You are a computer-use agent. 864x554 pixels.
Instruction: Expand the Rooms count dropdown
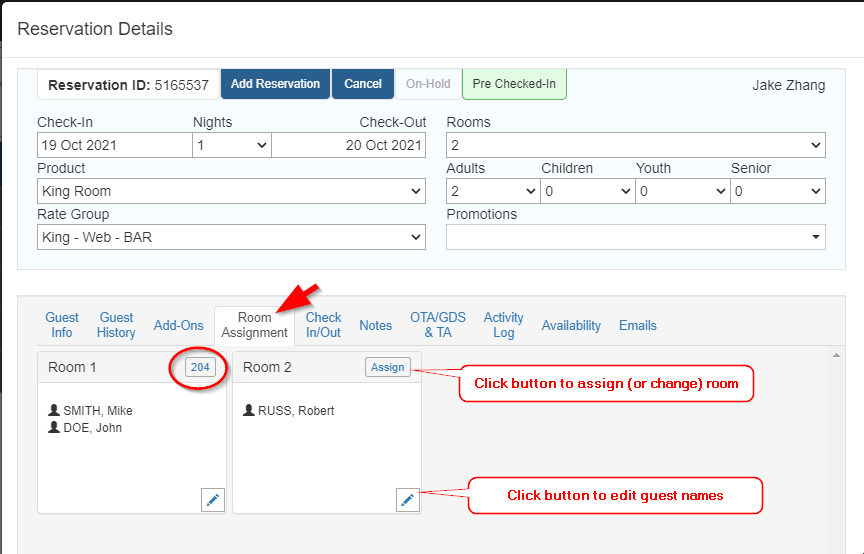tap(635, 145)
